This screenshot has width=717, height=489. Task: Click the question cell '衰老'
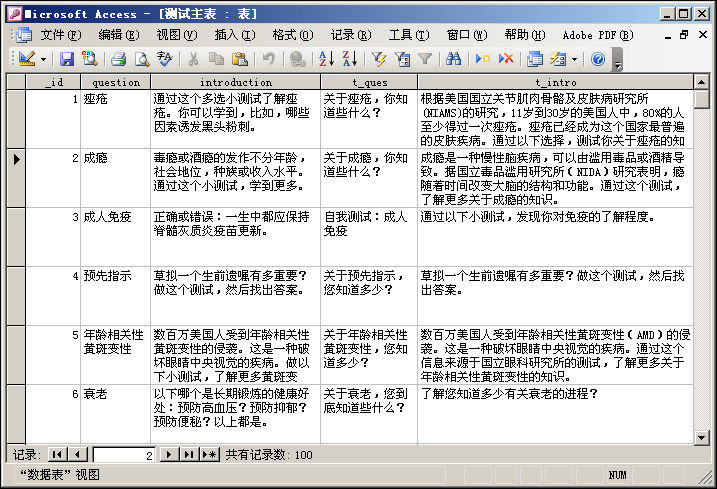click(116, 414)
